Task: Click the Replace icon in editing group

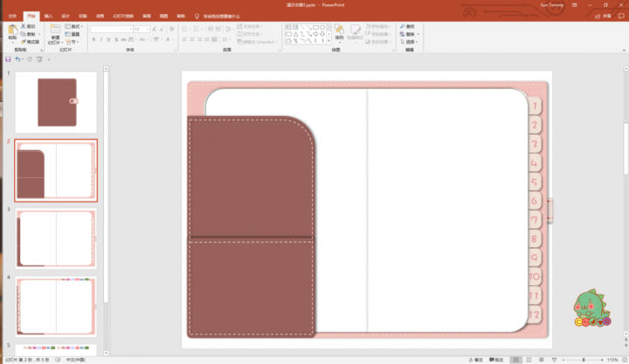Action: [x=402, y=34]
